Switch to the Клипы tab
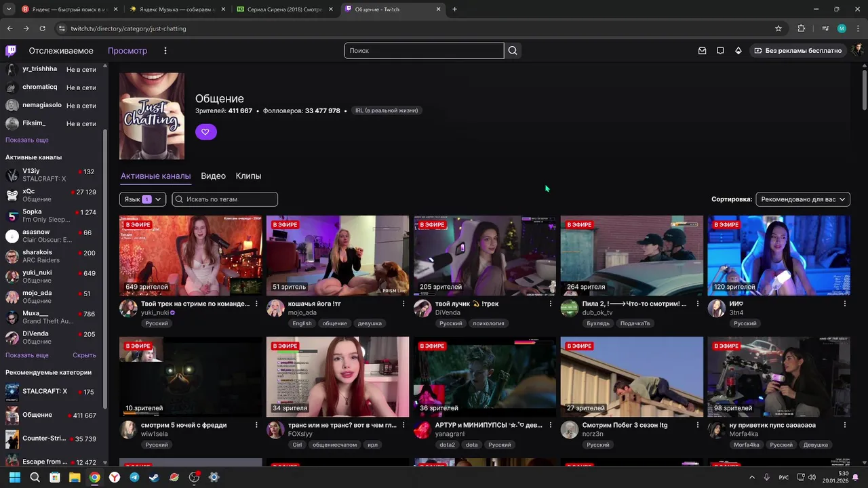 [x=248, y=176]
